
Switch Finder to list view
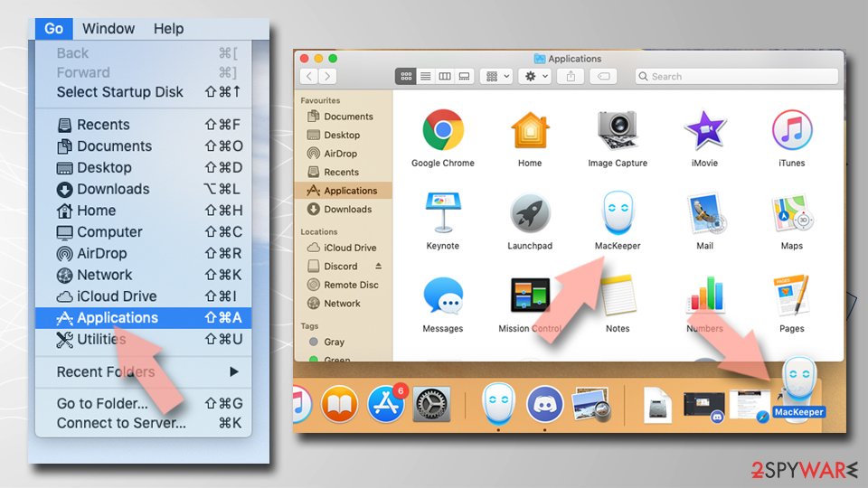tap(425, 76)
